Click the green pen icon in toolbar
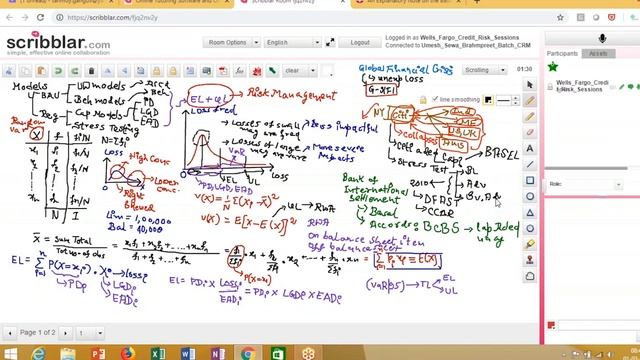Image resolution: width=640 pixels, height=360 pixels. pos(272,71)
